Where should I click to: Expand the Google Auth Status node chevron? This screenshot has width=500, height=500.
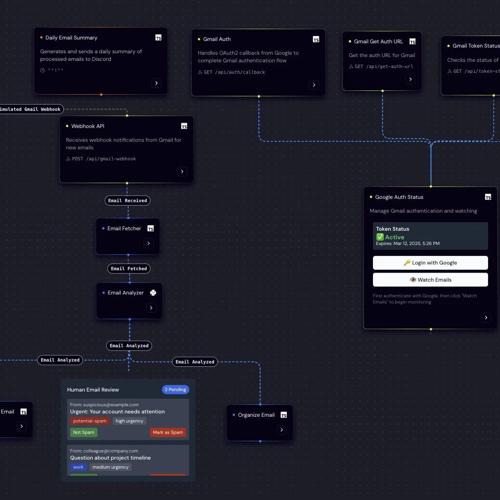click(486, 317)
